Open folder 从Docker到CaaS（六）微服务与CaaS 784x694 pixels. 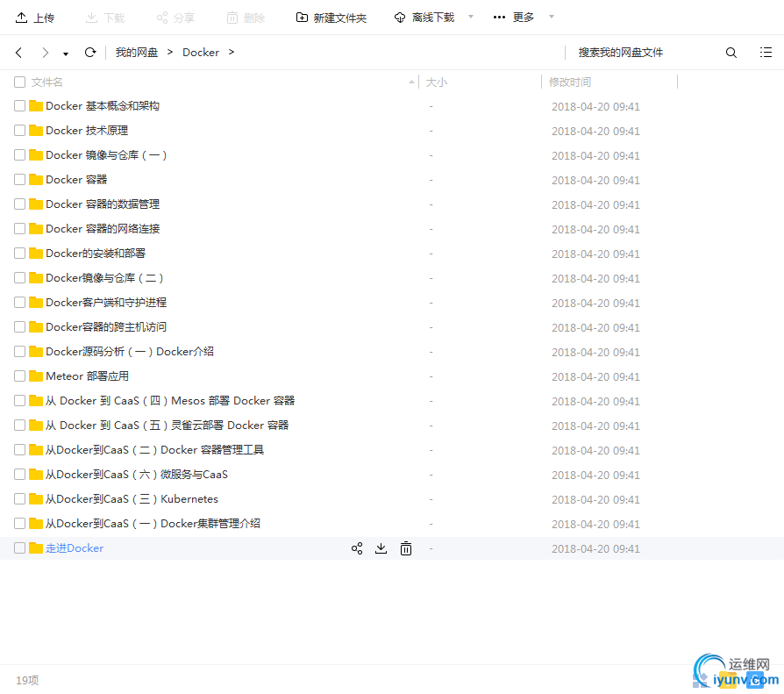137,474
